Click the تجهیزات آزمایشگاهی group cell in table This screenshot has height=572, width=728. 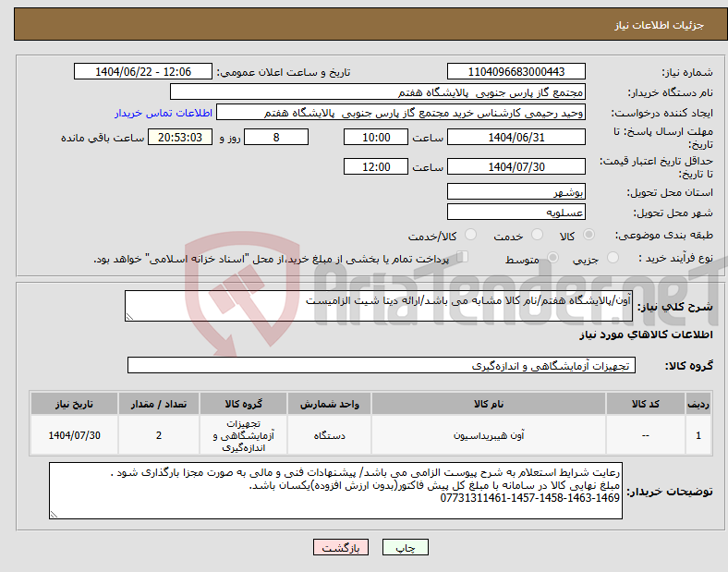(244, 435)
